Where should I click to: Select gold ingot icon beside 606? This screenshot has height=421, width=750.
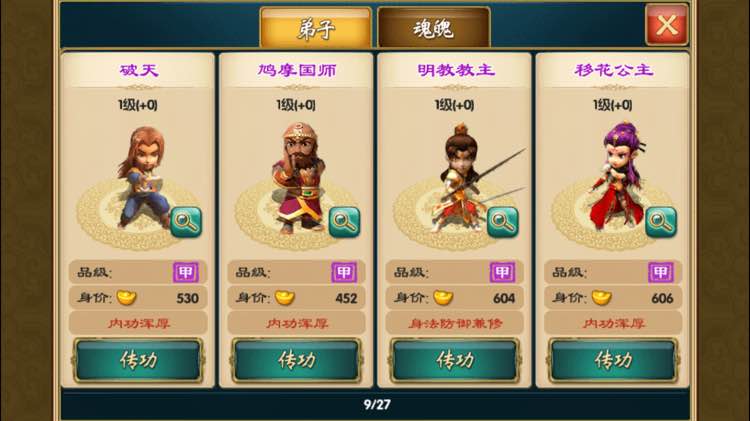coord(602,298)
